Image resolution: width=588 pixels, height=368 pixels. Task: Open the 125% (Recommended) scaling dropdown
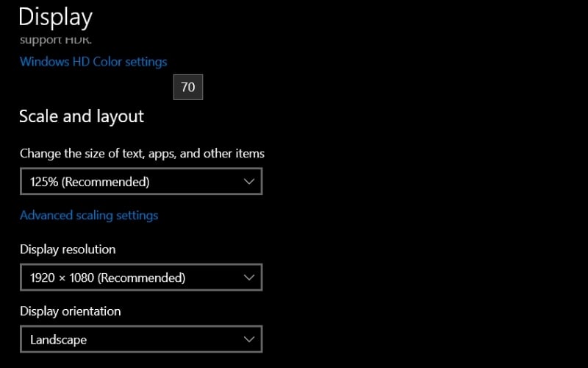click(140, 181)
